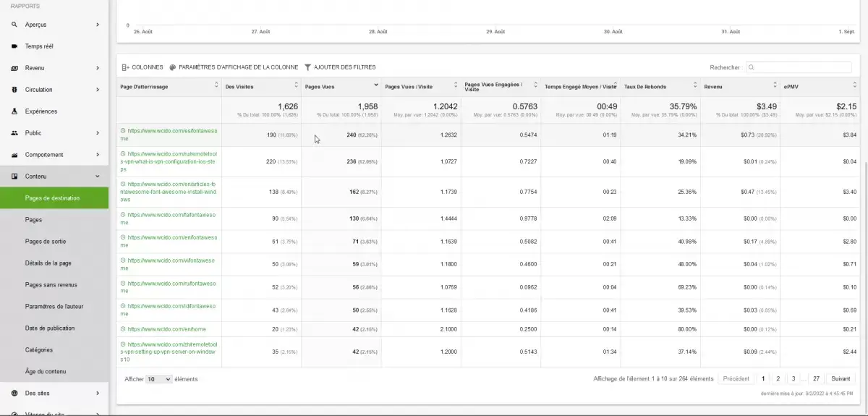
Task: Open the id/fontawesome landing page link
Action: 169,310
